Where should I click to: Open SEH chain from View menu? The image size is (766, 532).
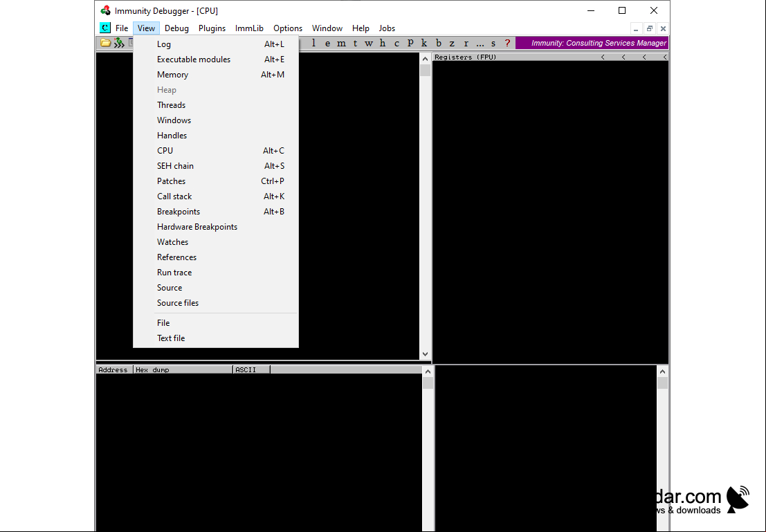coord(216,165)
